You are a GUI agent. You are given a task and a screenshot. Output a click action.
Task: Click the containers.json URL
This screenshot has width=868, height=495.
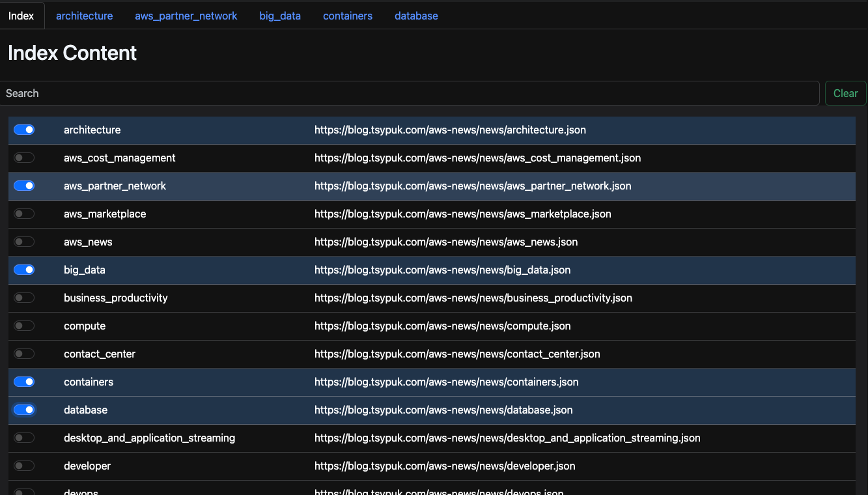coord(447,382)
